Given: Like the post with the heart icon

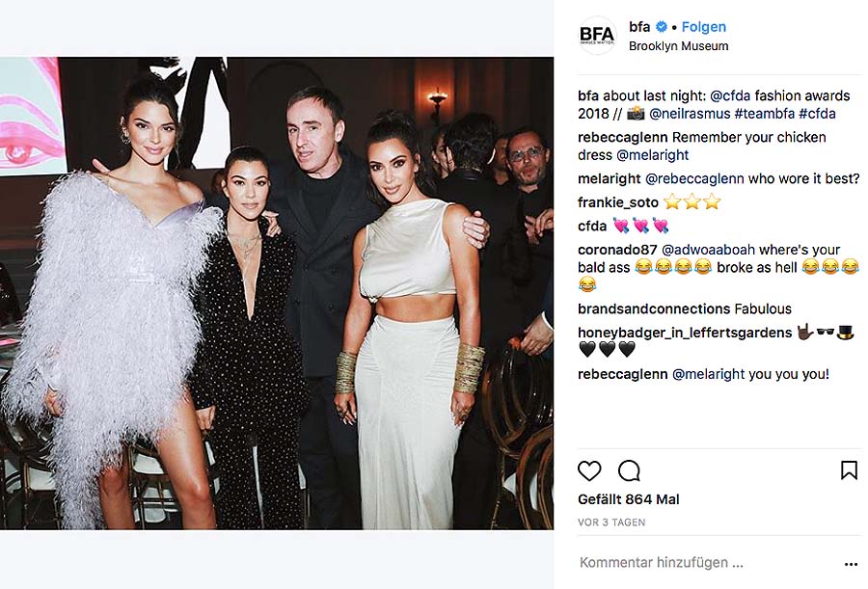Looking at the screenshot, I should (589, 471).
